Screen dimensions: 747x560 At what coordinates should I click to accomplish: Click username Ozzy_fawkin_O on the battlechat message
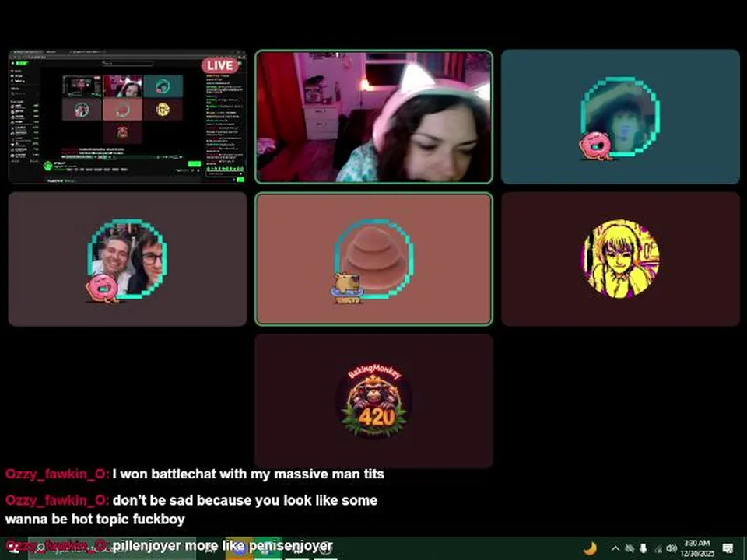tap(57, 474)
